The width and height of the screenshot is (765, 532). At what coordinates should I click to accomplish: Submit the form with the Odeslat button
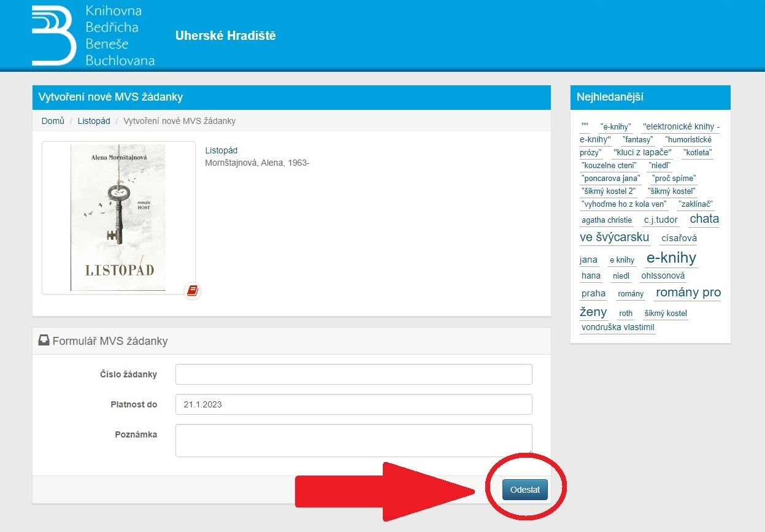[x=525, y=490]
